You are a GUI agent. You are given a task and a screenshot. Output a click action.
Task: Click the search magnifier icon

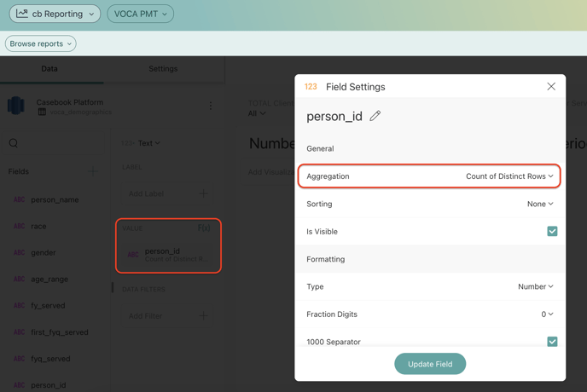14,143
